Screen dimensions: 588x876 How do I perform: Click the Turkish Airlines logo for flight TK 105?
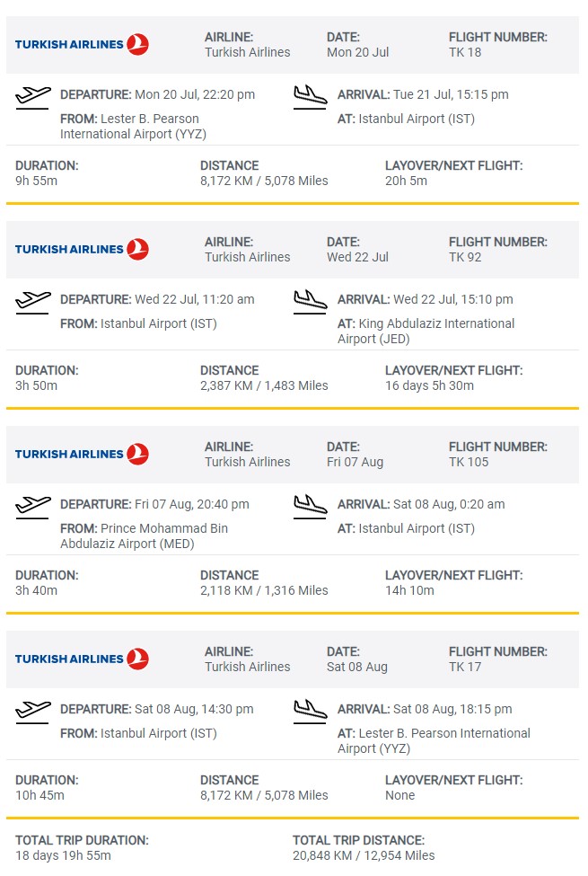[82, 454]
